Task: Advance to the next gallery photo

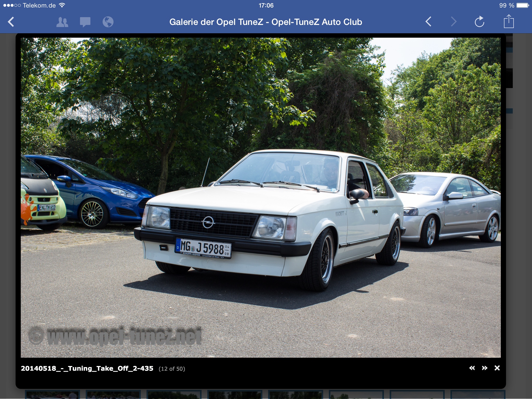Action: pos(484,368)
